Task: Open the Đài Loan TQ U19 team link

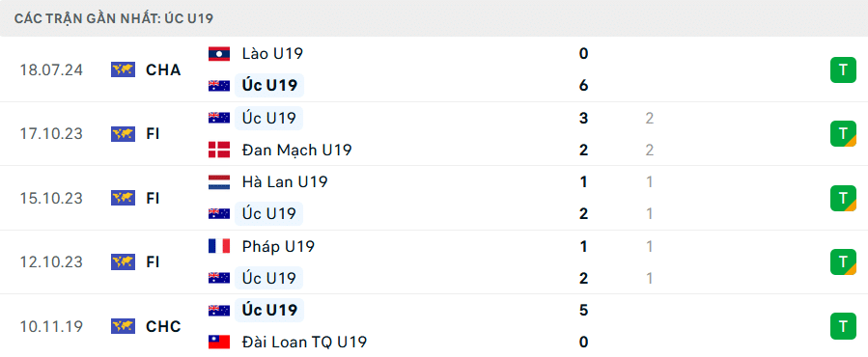Action: [304, 343]
